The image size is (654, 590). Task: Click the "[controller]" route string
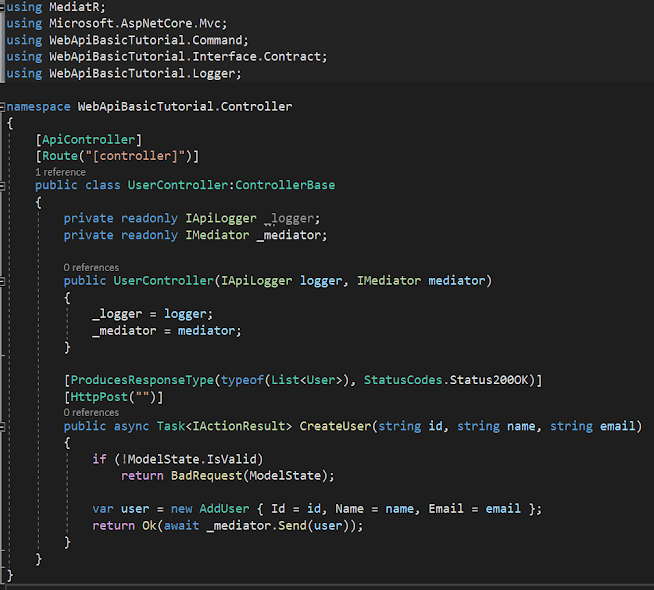click(135, 156)
